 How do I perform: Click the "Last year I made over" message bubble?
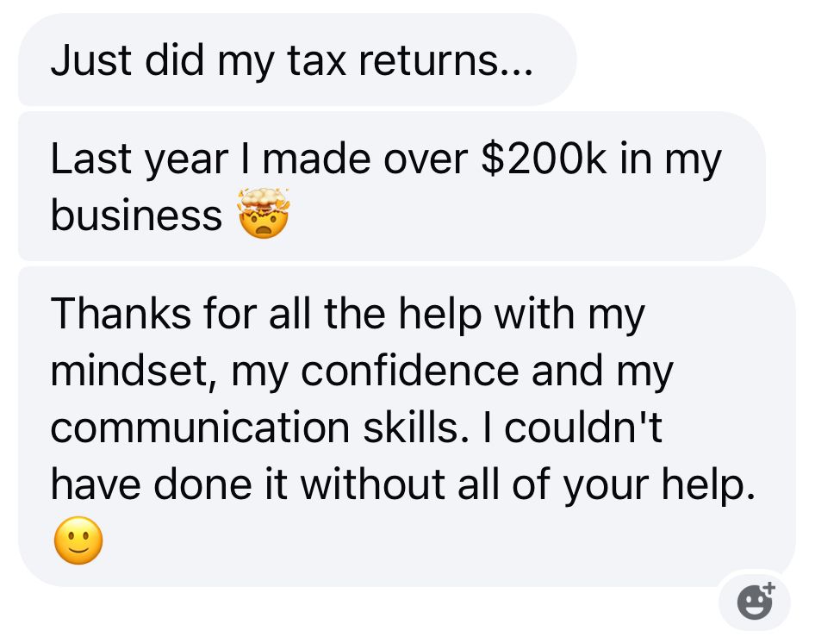coord(388,186)
